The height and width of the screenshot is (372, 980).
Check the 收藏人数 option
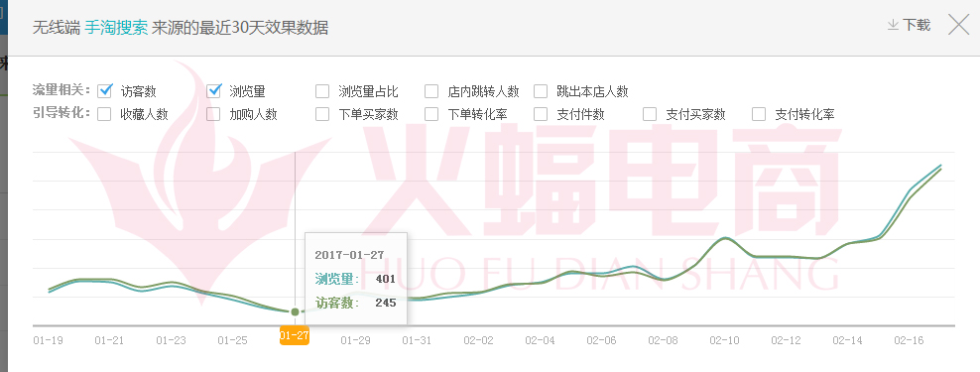pyautogui.click(x=105, y=114)
